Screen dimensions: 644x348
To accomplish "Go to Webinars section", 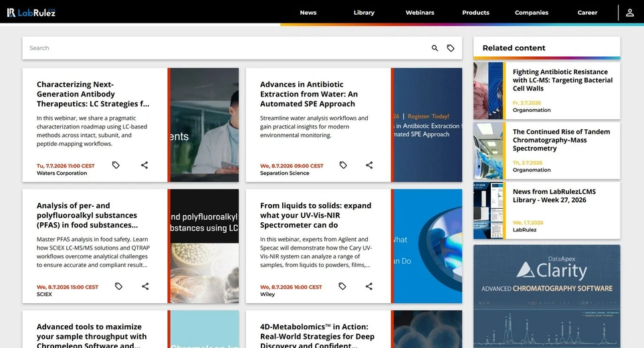I will pos(420,13).
